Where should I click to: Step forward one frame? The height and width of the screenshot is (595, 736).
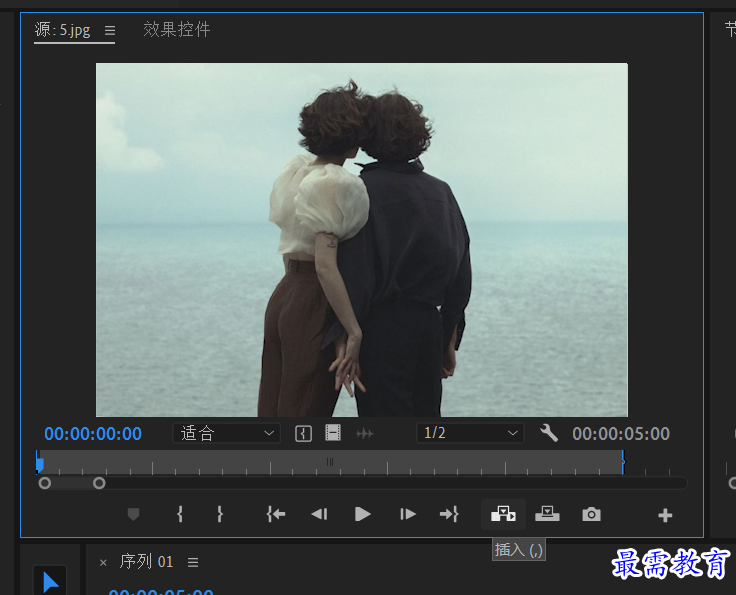click(407, 514)
